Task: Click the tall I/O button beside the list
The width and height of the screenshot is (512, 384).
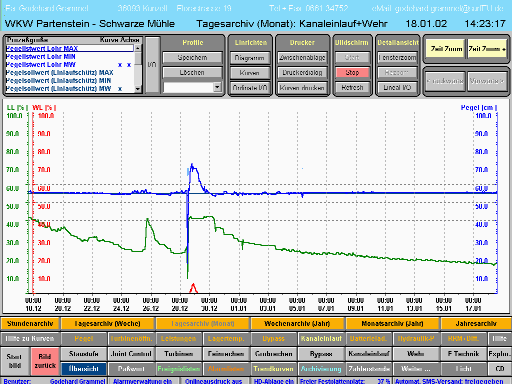Action: [152, 64]
